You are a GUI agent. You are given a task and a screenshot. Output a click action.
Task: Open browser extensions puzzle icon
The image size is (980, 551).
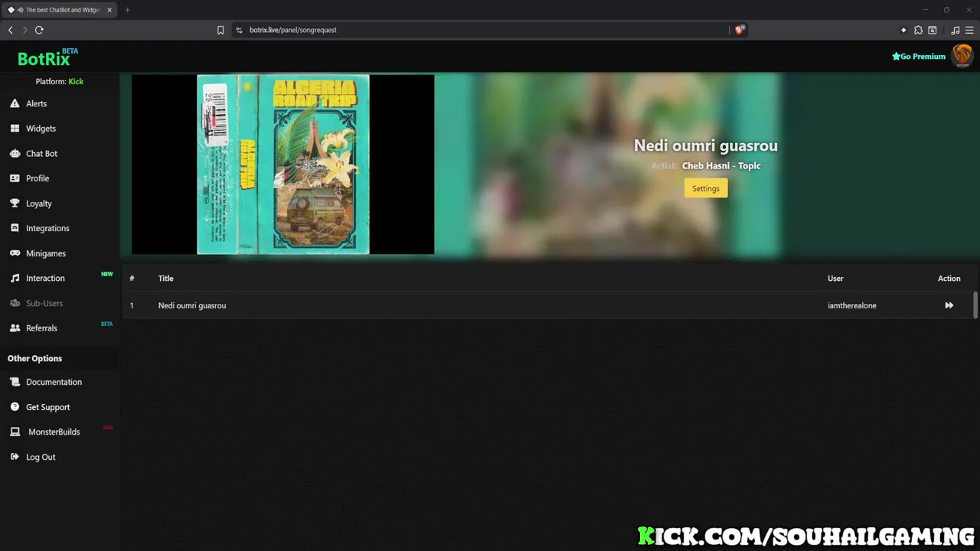918,30
